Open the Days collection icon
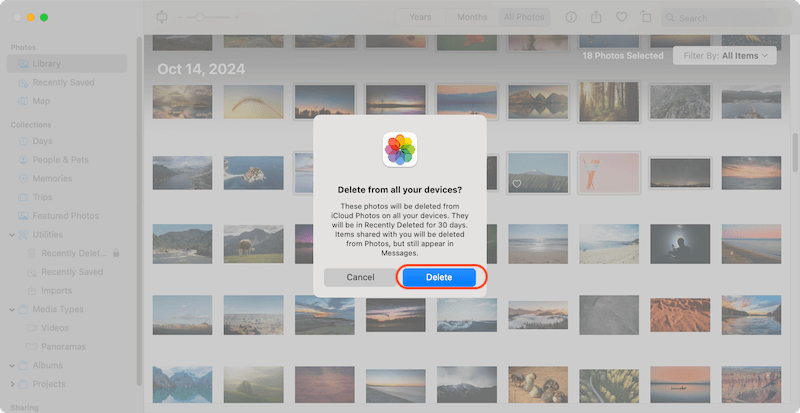The image size is (800, 413). coord(23,141)
